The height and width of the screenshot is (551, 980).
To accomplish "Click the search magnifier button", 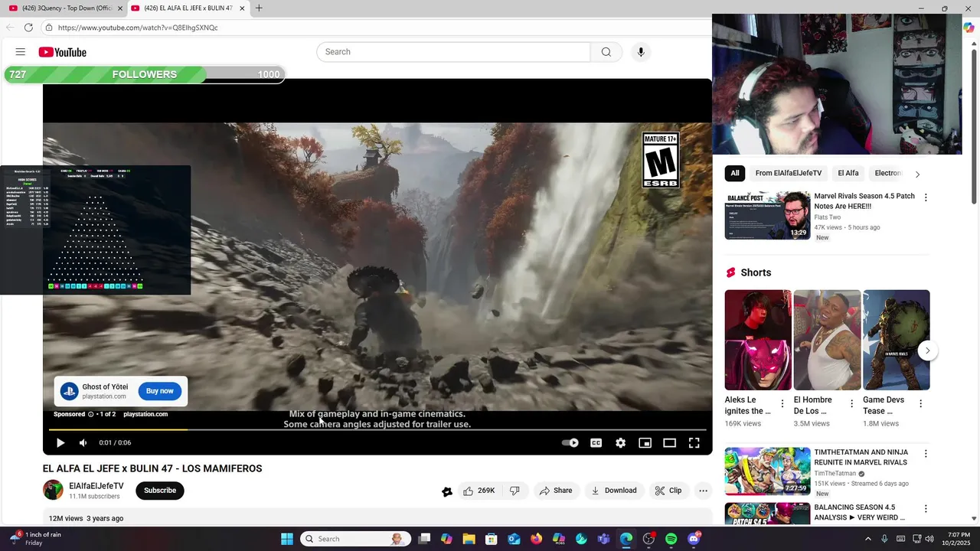I will pos(606,52).
